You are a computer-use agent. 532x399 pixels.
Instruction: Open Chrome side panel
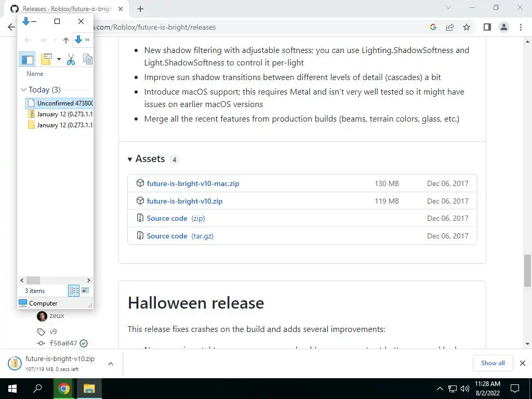[x=487, y=27]
